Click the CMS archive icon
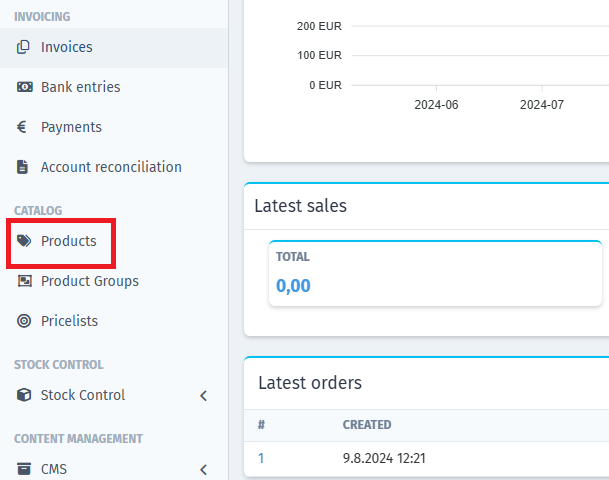609x480 pixels. click(24, 469)
